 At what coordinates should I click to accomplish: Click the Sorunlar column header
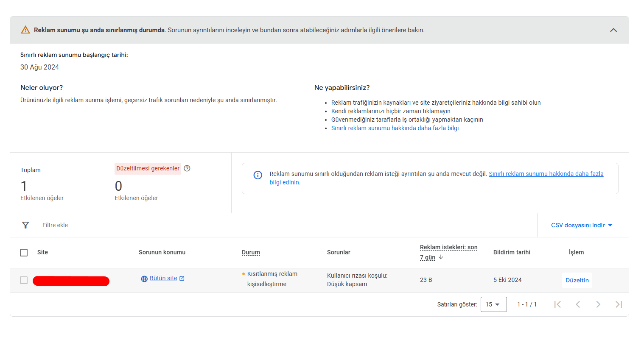click(x=339, y=252)
